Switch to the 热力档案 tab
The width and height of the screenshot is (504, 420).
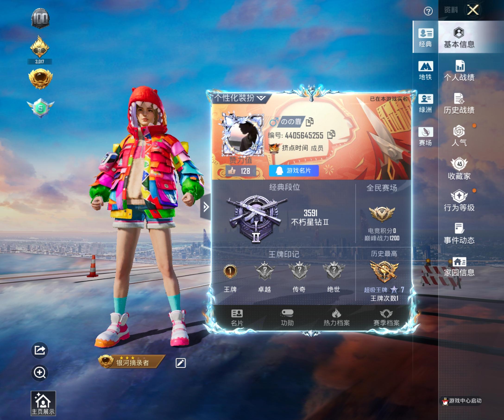(x=337, y=318)
